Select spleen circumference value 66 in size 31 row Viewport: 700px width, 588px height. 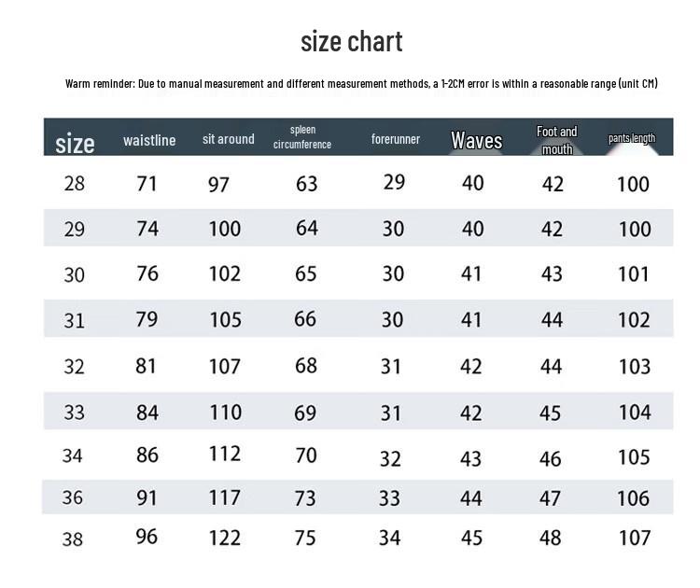[x=305, y=319]
